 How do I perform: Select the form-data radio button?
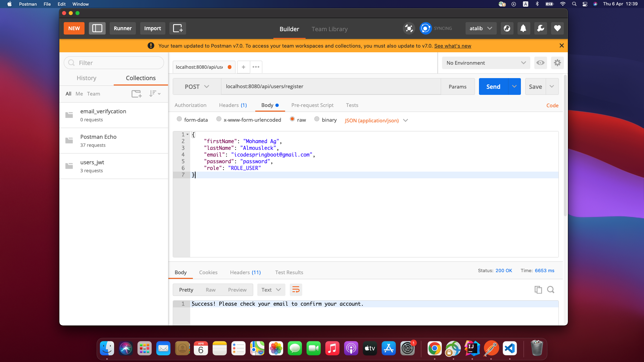point(180,119)
